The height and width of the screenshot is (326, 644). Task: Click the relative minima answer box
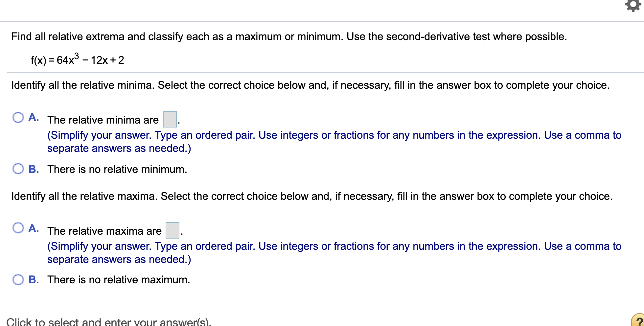(170, 119)
